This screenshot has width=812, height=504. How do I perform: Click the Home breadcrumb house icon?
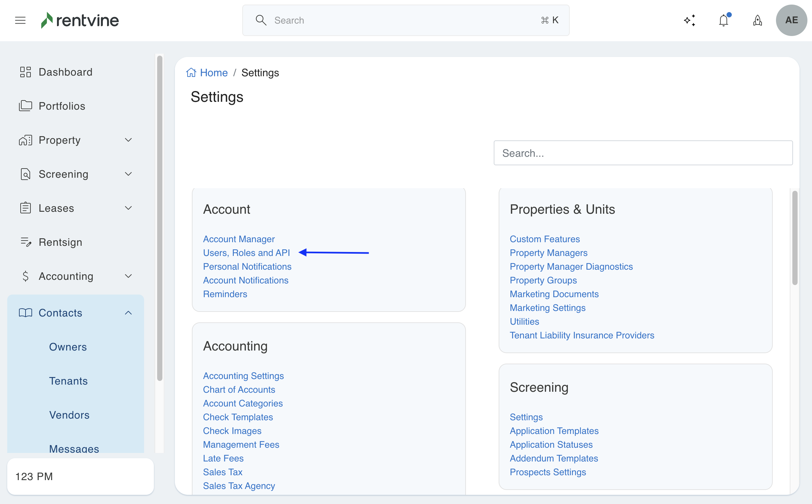point(191,73)
